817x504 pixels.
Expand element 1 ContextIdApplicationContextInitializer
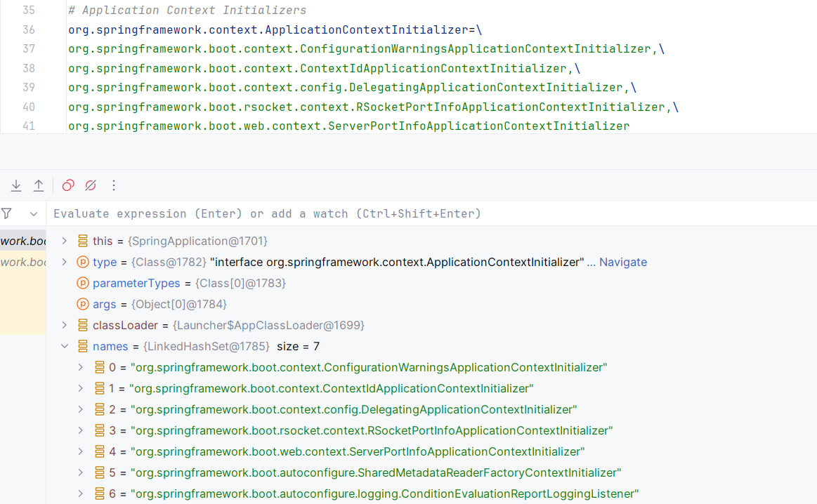81,388
